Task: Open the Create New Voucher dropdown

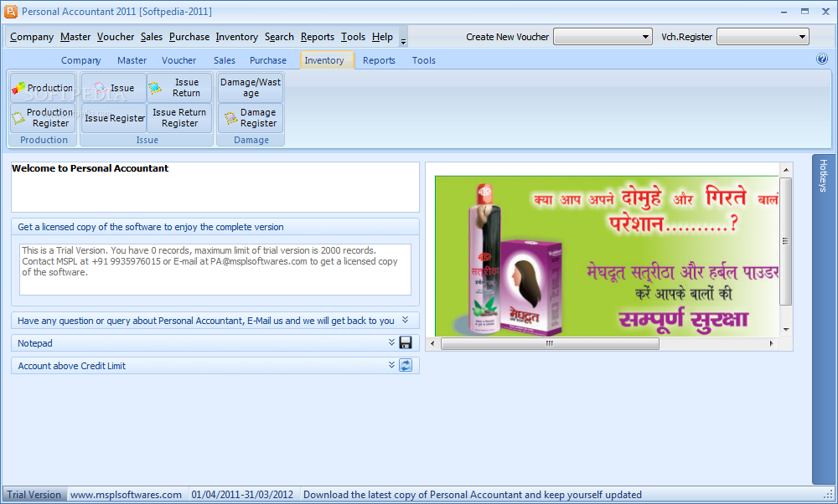Action: tap(603, 37)
